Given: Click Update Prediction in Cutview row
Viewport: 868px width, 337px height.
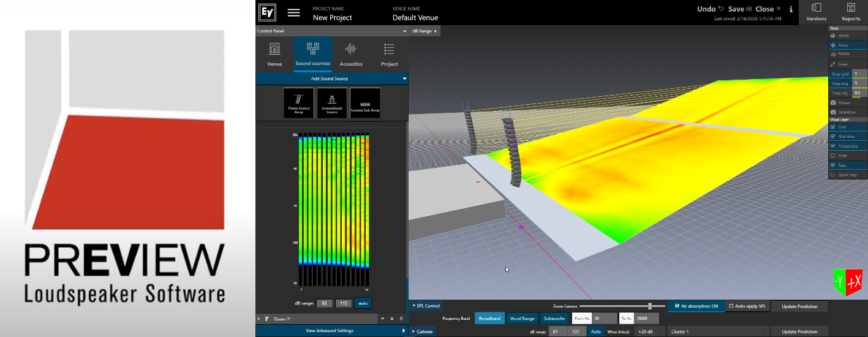Looking at the screenshot, I should 799,331.
